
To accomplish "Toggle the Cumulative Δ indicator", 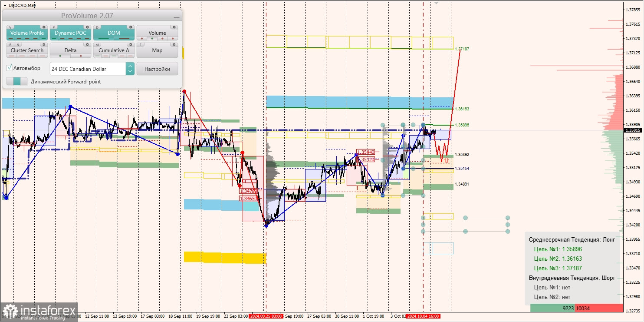I will 114,50.
